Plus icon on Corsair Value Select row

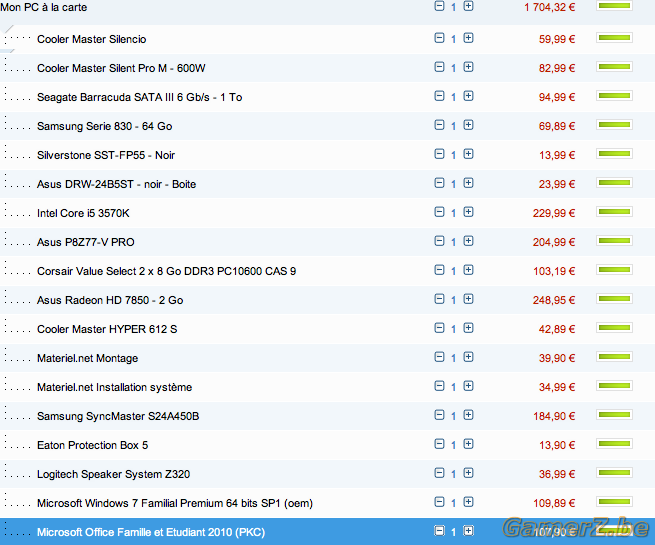(x=468, y=270)
